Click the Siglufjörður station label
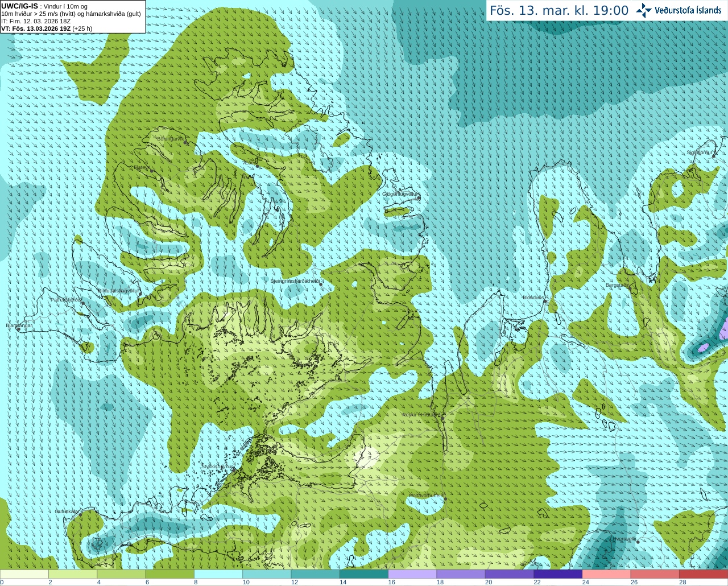Screen dimensions: 728x586 pos(699,152)
